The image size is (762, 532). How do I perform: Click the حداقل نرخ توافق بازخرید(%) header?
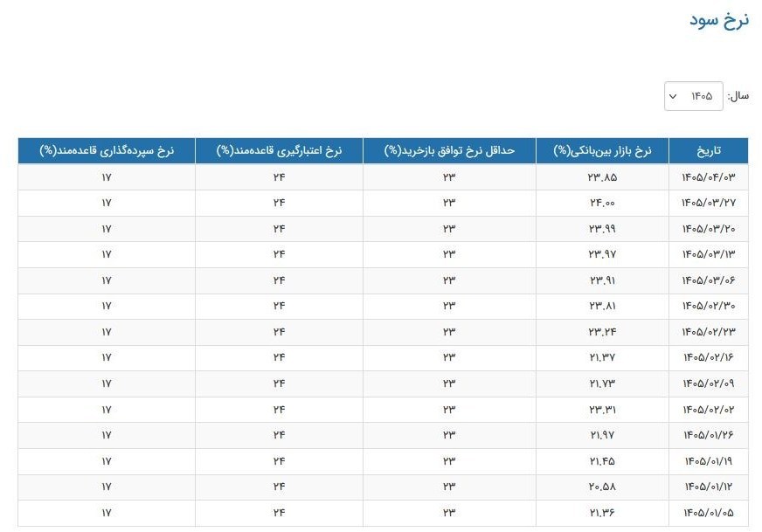[x=449, y=150]
